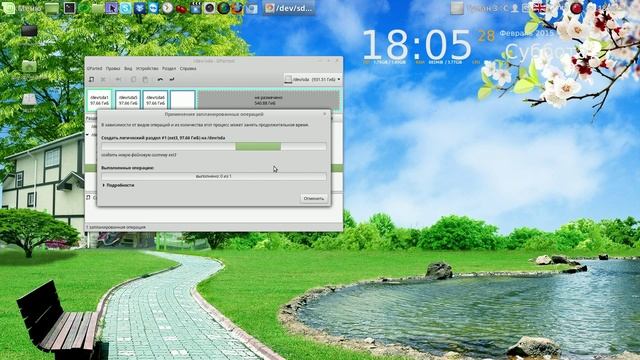The height and width of the screenshot is (360, 640).
Task: Click the Отменить cancel button
Action: pyautogui.click(x=314, y=198)
